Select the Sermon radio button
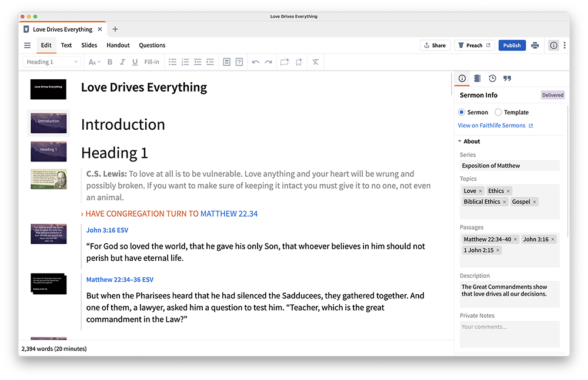 point(462,112)
